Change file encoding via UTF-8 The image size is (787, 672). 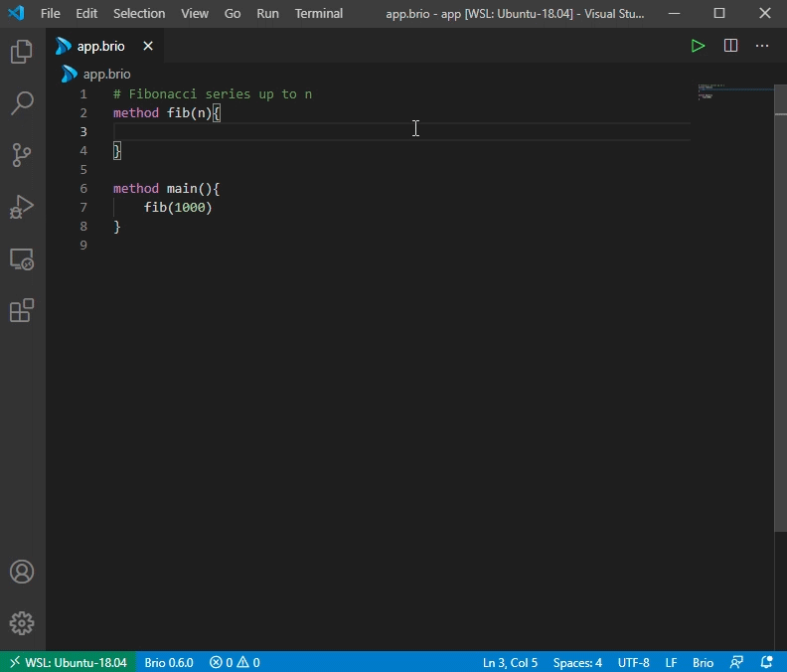click(x=633, y=662)
